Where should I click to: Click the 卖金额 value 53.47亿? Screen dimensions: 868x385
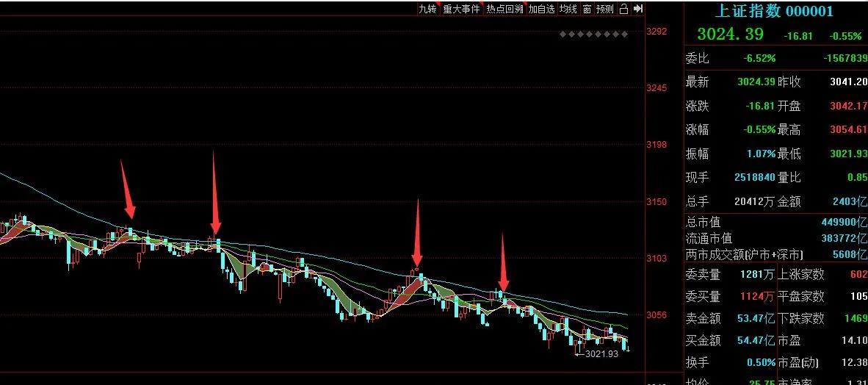tap(756, 318)
